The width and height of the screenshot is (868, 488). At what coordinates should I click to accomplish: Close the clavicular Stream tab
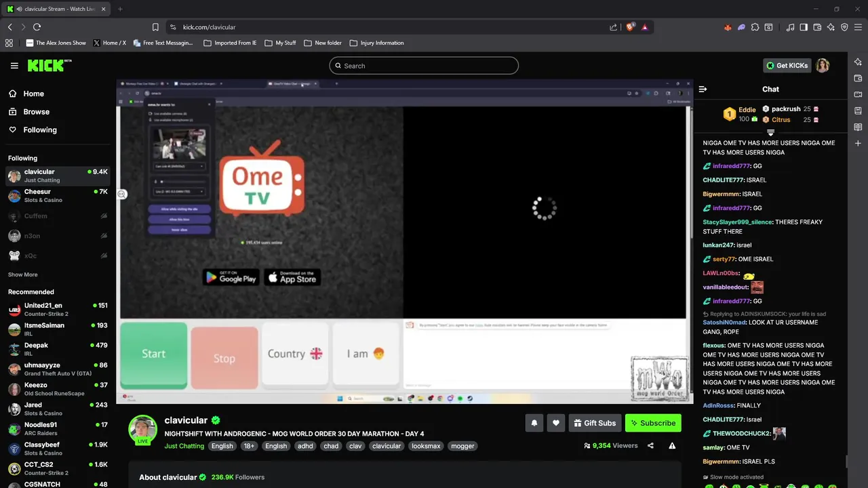103,9
